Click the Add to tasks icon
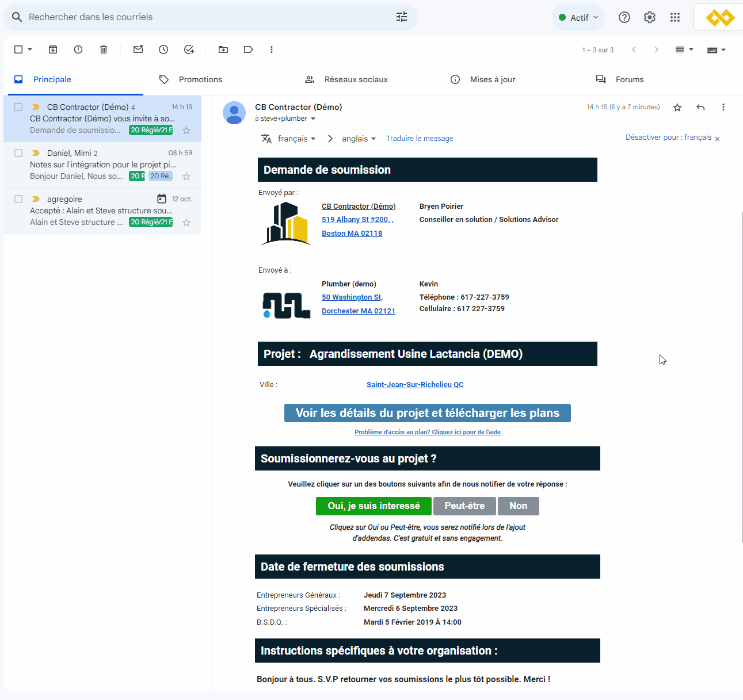The image size is (743, 700). click(189, 49)
